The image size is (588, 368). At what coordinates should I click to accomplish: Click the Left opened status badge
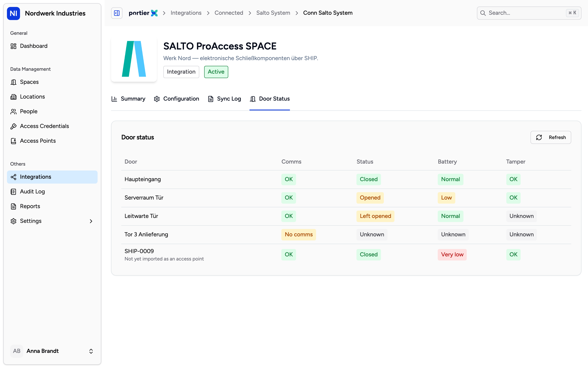point(375,216)
